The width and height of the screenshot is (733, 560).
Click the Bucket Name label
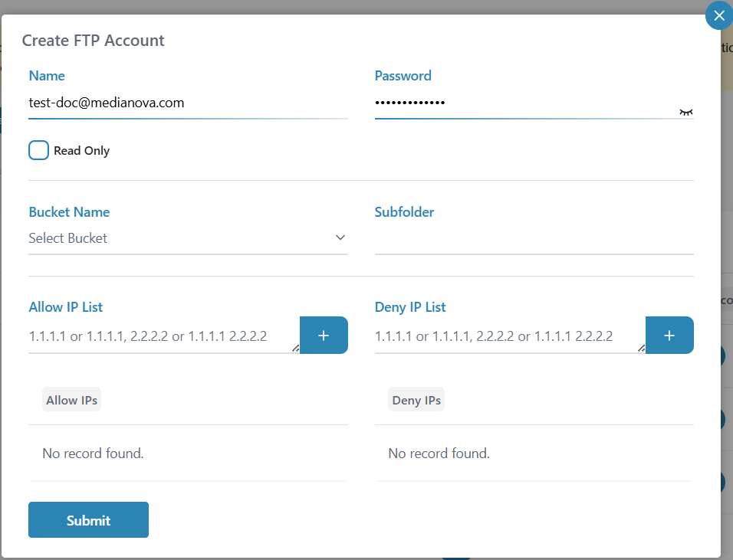(69, 212)
